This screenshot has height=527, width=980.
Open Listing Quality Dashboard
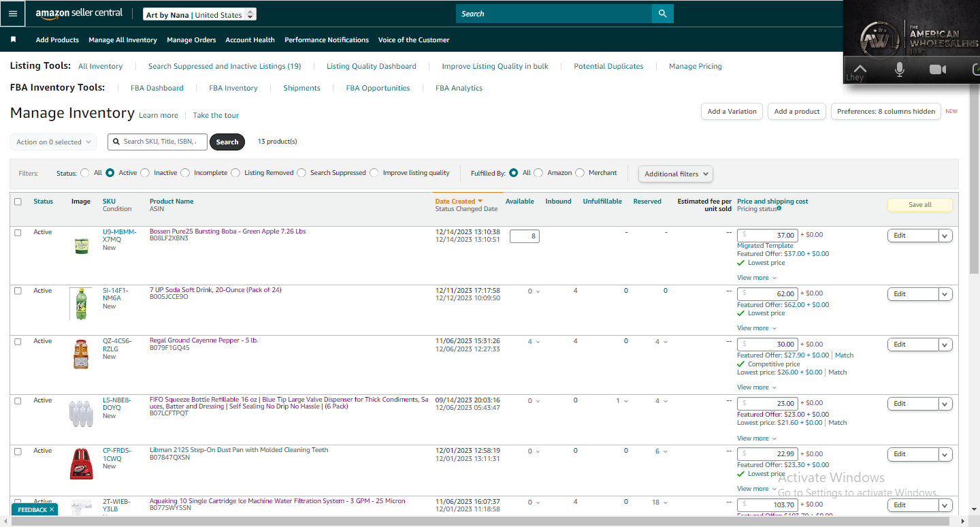pos(372,66)
